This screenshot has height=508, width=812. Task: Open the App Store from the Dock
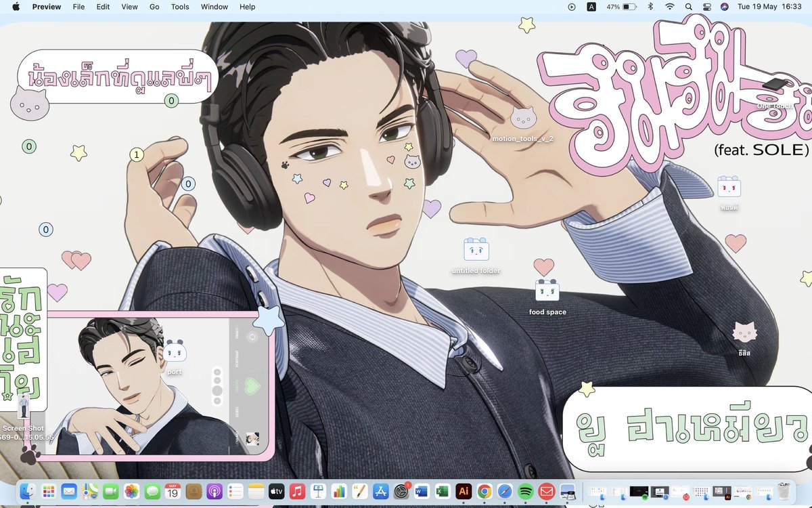[x=380, y=491]
